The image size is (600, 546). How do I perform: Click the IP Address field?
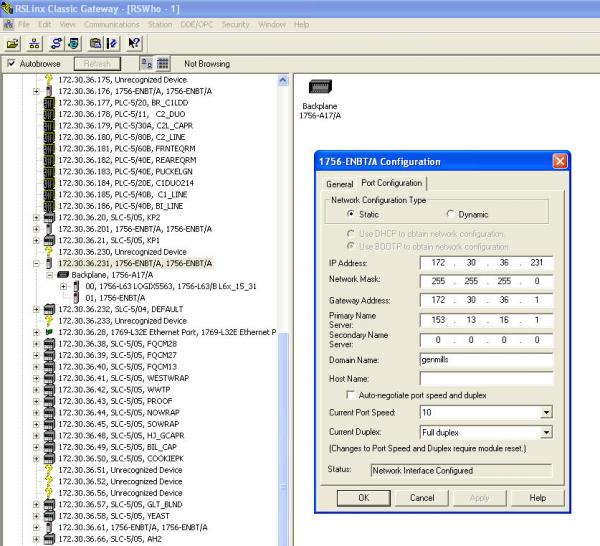coord(486,263)
